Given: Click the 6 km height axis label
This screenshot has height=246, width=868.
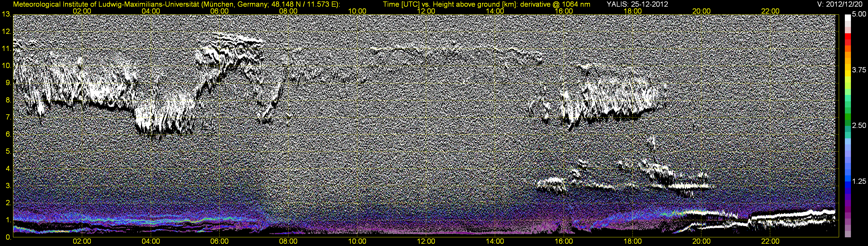Looking at the screenshot, I should 8,135.
